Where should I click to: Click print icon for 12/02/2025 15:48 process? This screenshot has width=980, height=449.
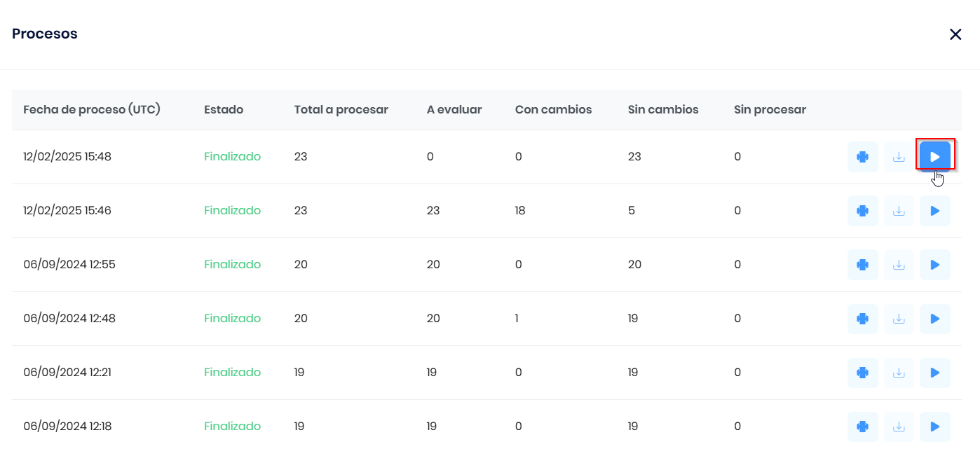click(x=863, y=157)
